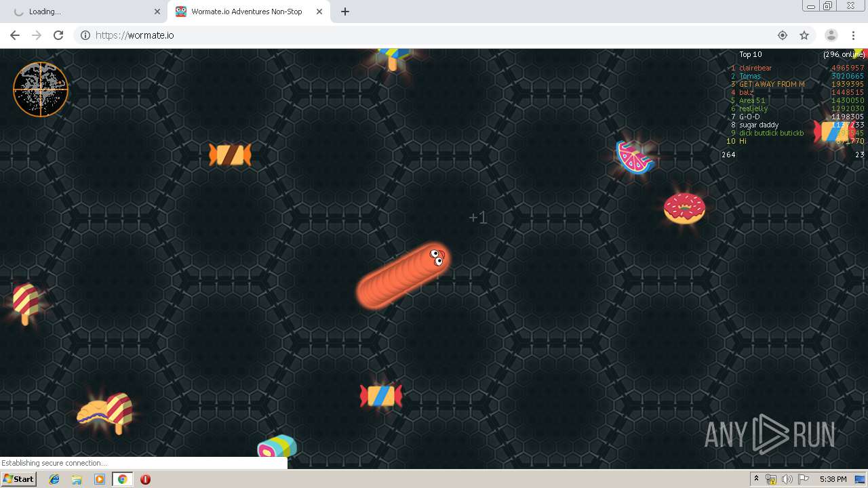Image resolution: width=868 pixels, height=488 pixels.
Task: Open the Chrome profile avatar
Action: [831, 35]
